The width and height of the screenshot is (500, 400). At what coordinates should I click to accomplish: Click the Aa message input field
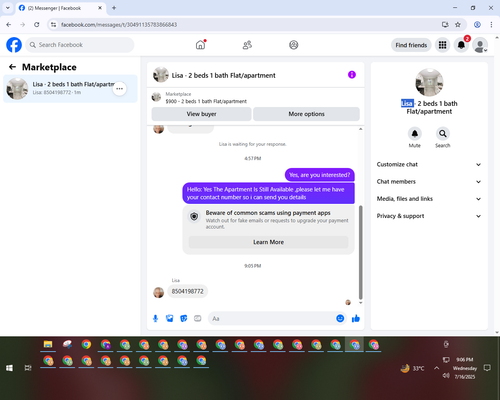(x=272, y=318)
